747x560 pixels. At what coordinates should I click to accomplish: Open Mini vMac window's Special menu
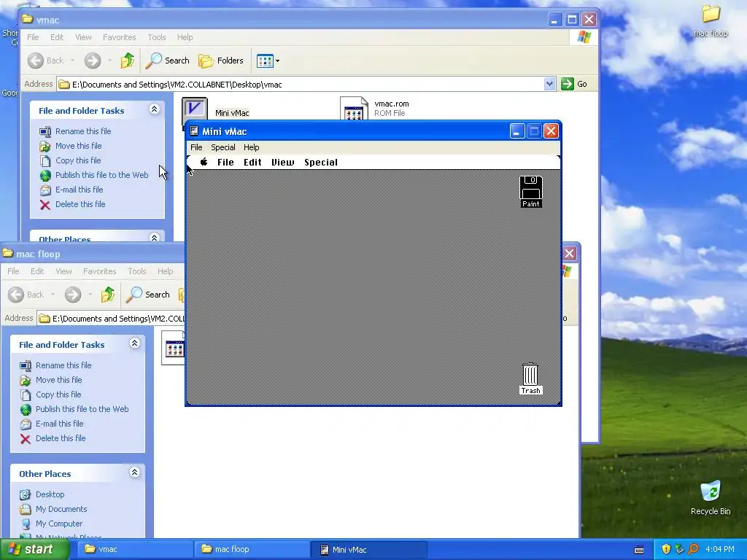click(223, 147)
